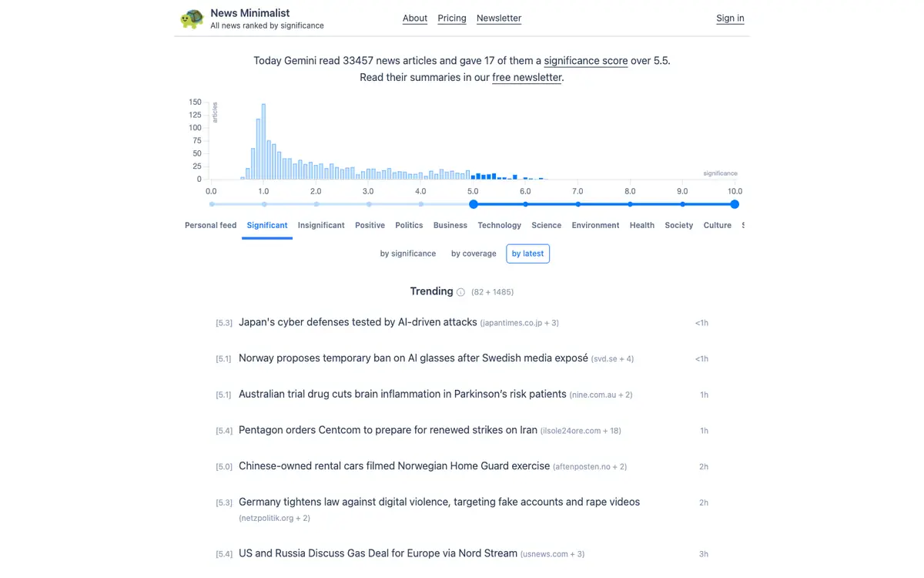Click the turtle logo icon
924x578 pixels.
[192, 18]
